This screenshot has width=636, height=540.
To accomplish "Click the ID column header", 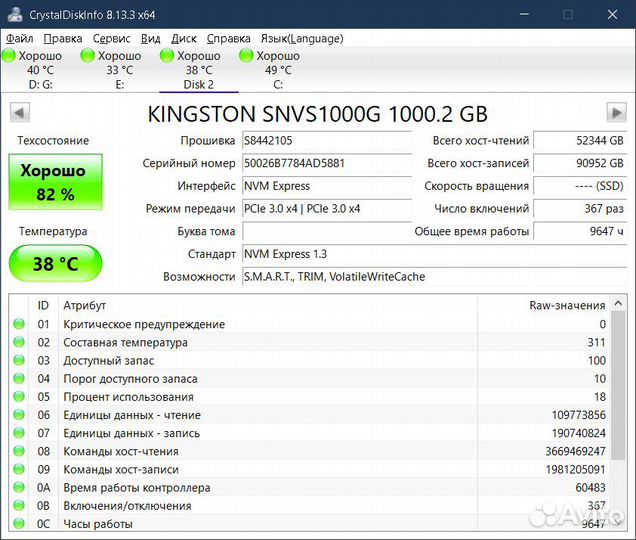I will pos(43,305).
